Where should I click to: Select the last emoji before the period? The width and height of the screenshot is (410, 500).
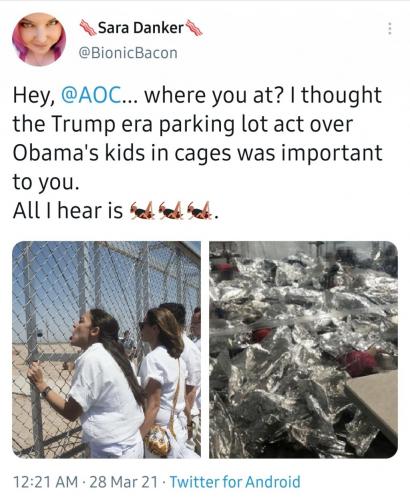pyautogui.click(x=199, y=211)
